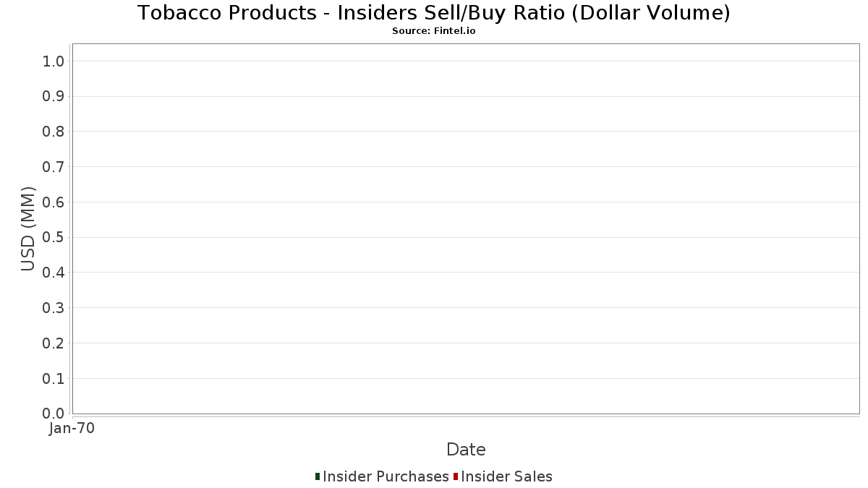Select the 0.6 y-axis tick label
Image resolution: width=868 pixels, height=488 pixels.
[x=54, y=202]
